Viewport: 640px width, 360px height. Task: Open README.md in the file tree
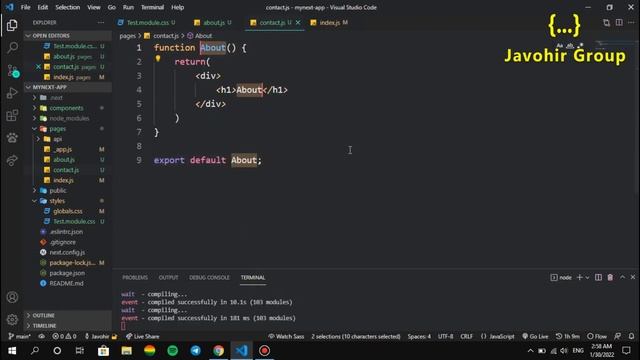point(66,283)
